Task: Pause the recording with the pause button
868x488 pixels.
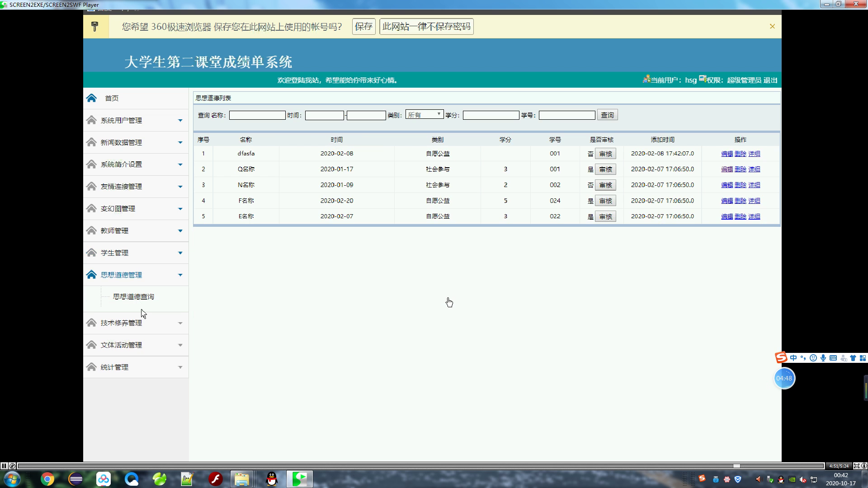Action: coord(4,466)
